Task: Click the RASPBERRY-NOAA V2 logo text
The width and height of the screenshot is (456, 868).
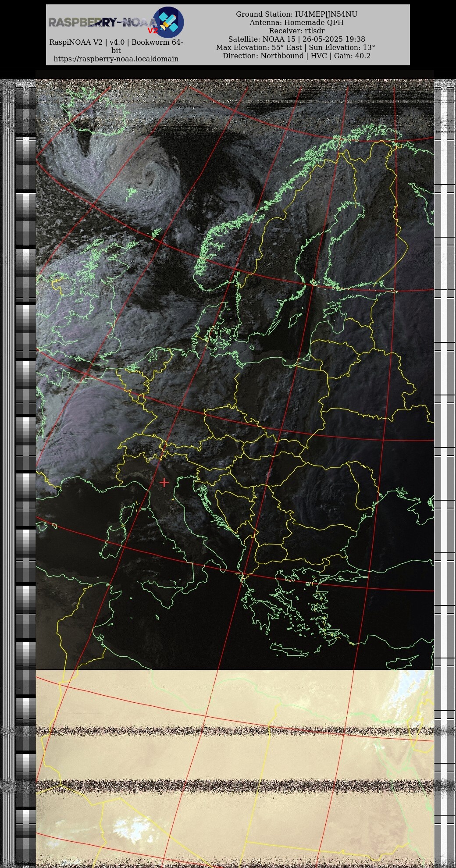Action: pyautogui.click(x=103, y=24)
